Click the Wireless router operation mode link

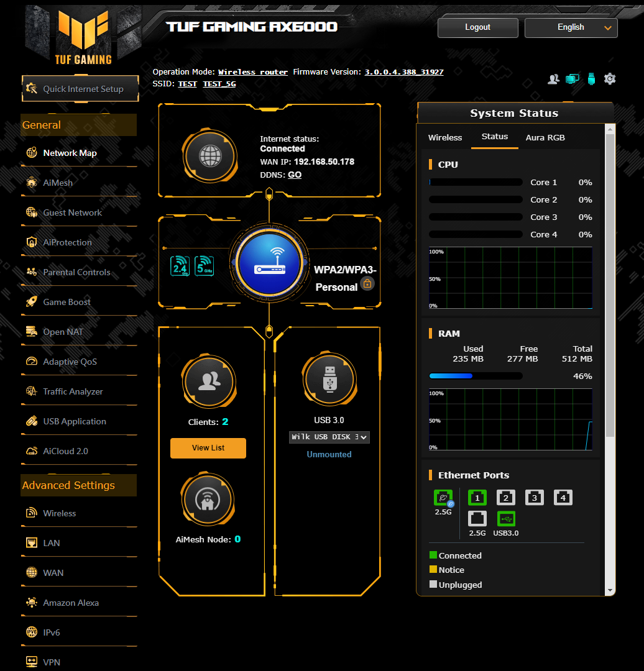click(x=252, y=72)
